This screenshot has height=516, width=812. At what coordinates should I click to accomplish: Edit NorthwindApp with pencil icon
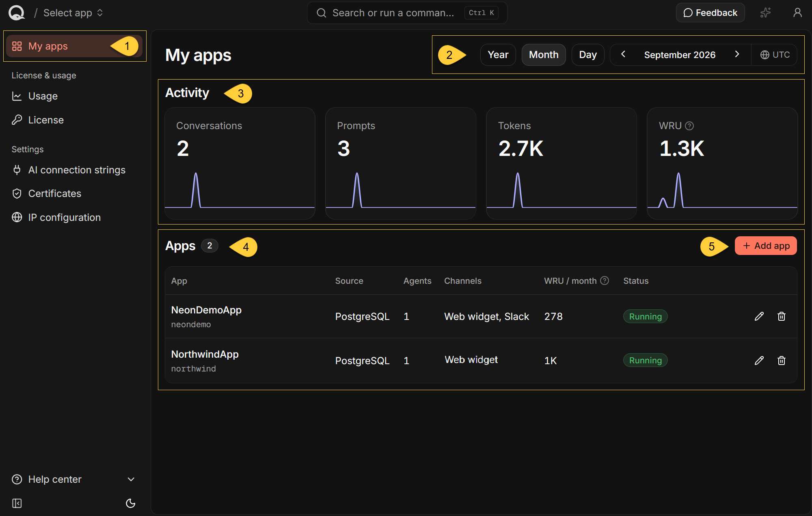click(x=759, y=361)
